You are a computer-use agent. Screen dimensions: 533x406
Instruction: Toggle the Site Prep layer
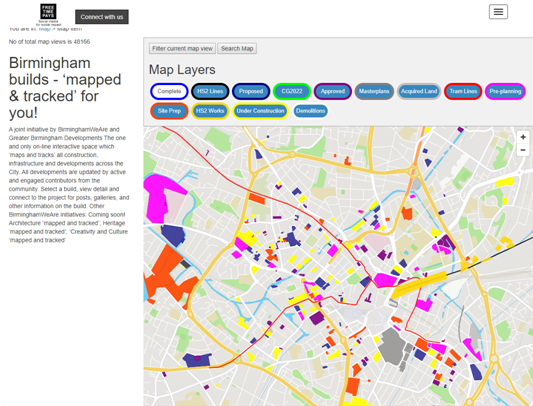[169, 111]
